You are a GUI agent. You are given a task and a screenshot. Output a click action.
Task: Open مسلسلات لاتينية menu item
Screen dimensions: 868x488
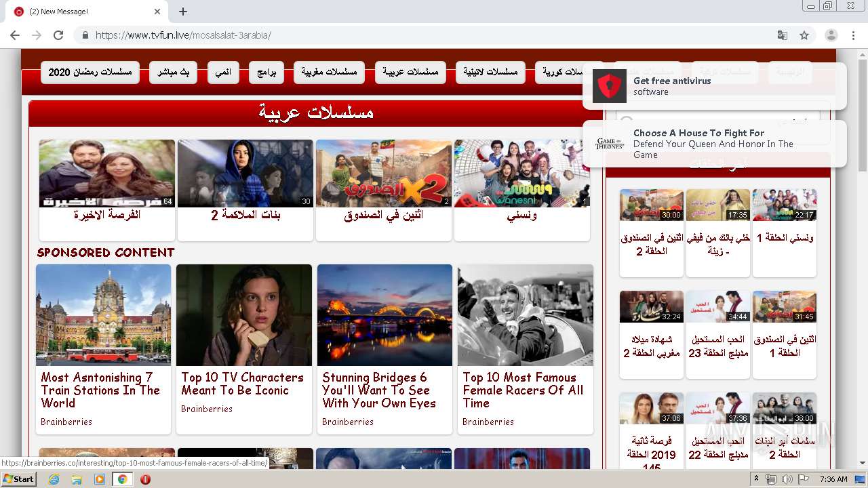tap(490, 73)
